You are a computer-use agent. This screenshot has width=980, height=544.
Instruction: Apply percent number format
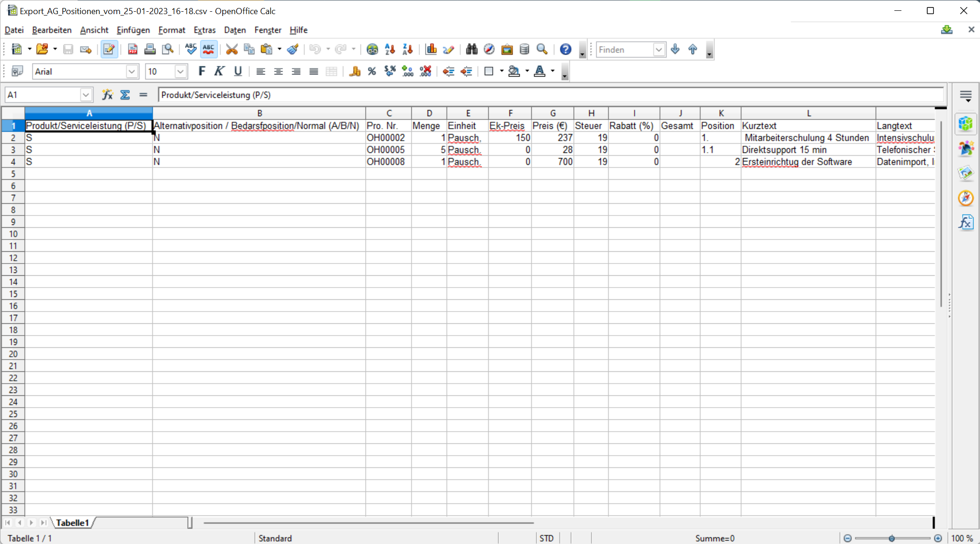tap(372, 72)
